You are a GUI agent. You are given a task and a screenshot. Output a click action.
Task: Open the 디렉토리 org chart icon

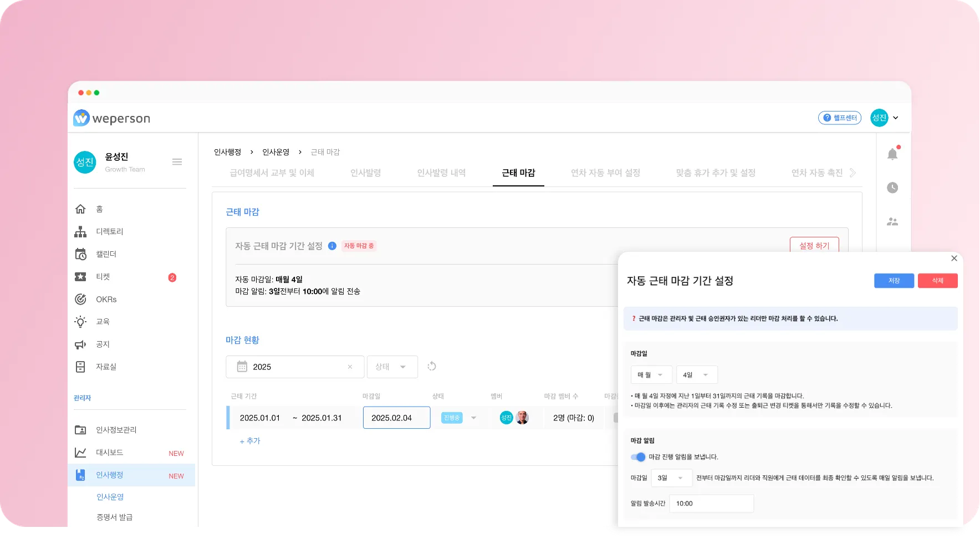point(80,232)
